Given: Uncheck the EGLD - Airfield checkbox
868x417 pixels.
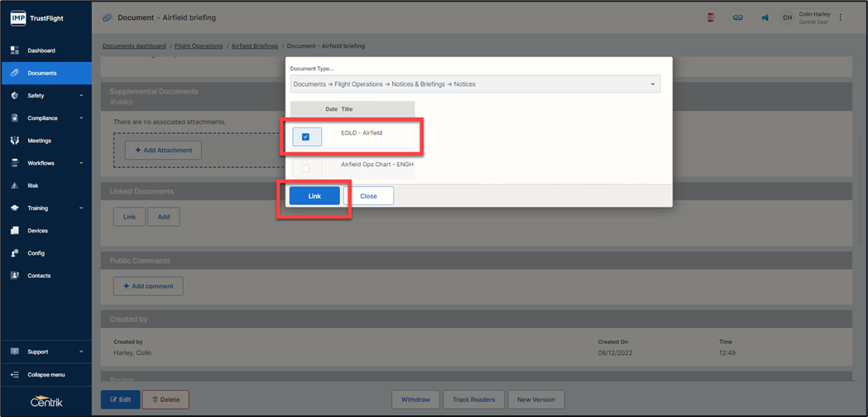Looking at the screenshot, I should click(306, 137).
